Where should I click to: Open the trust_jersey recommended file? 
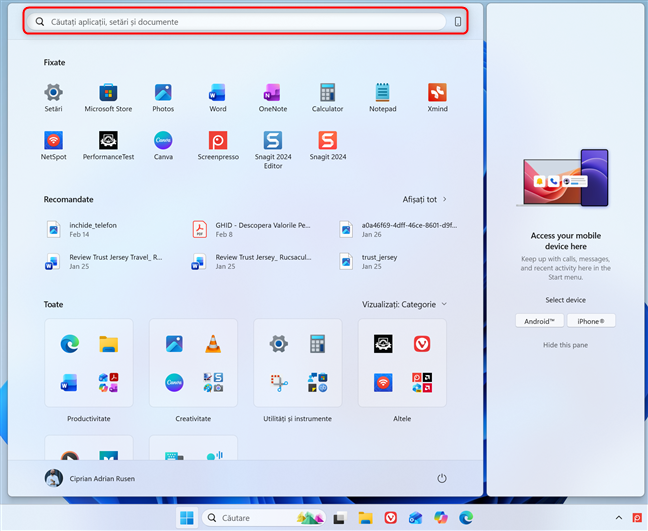pyautogui.click(x=379, y=262)
